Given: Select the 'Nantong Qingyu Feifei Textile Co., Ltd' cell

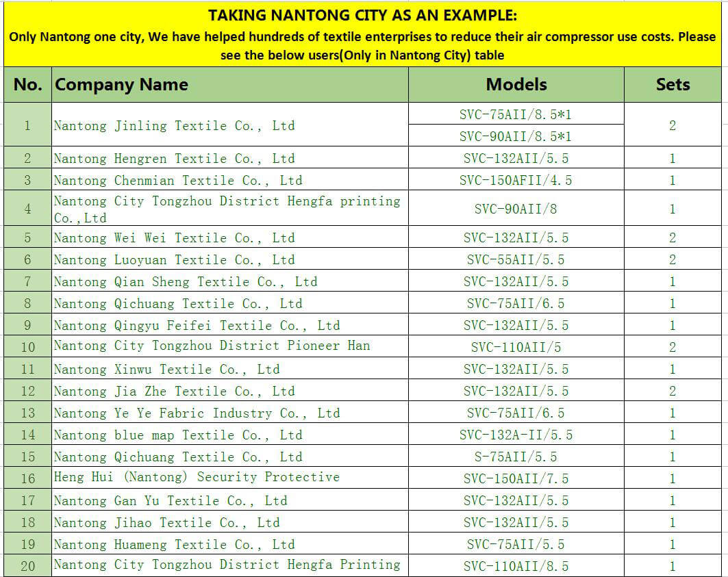Looking at the screenshot, I should pos(230,324).
